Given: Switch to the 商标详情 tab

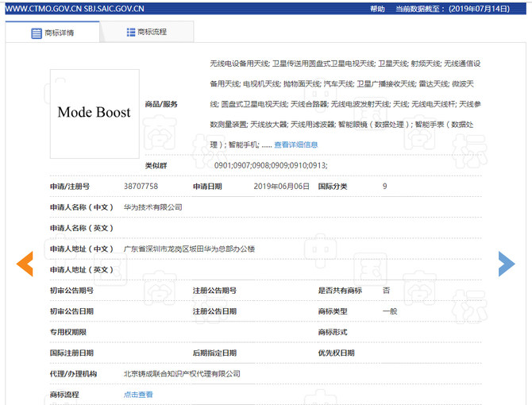Looking at the screenshot, I should (x=52, y=33).
